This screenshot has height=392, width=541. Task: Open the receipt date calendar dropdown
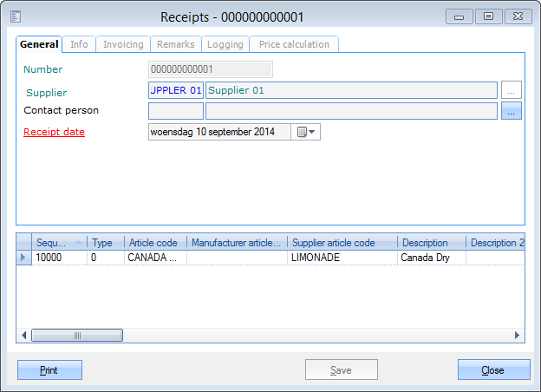click(x=308, y=132)
